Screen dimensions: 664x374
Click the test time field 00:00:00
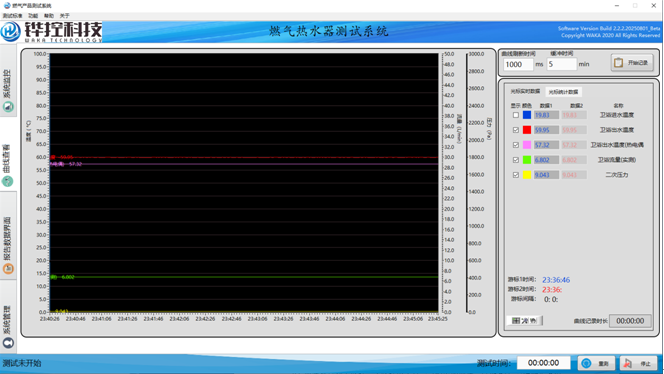543,363
